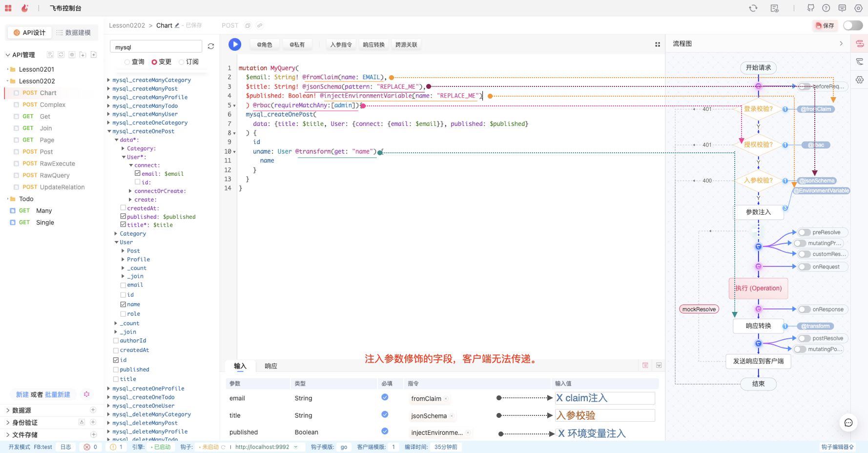Click the fullscreen icon in editor toolbar

click(658, 44)
